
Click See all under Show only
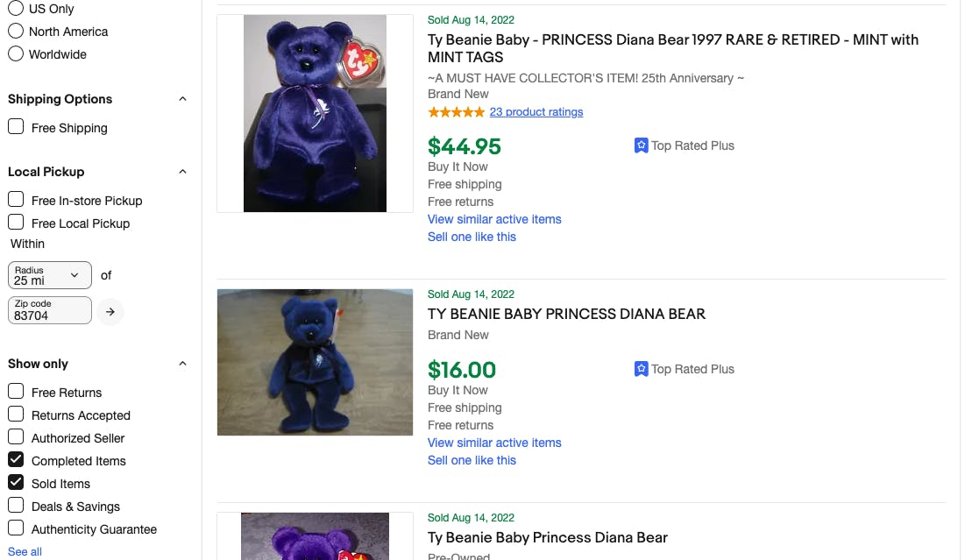pos(25,551)
